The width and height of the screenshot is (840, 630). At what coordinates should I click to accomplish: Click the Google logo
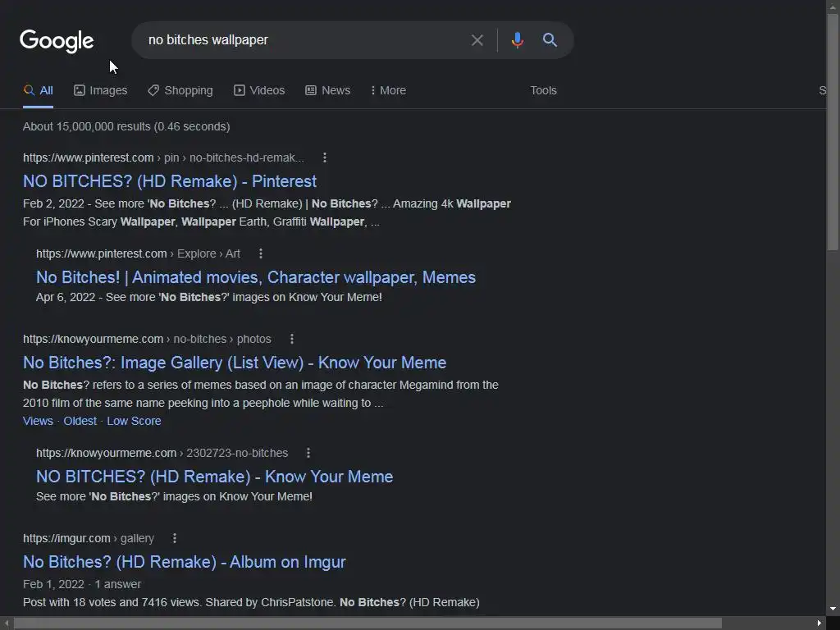coord(57,41)
